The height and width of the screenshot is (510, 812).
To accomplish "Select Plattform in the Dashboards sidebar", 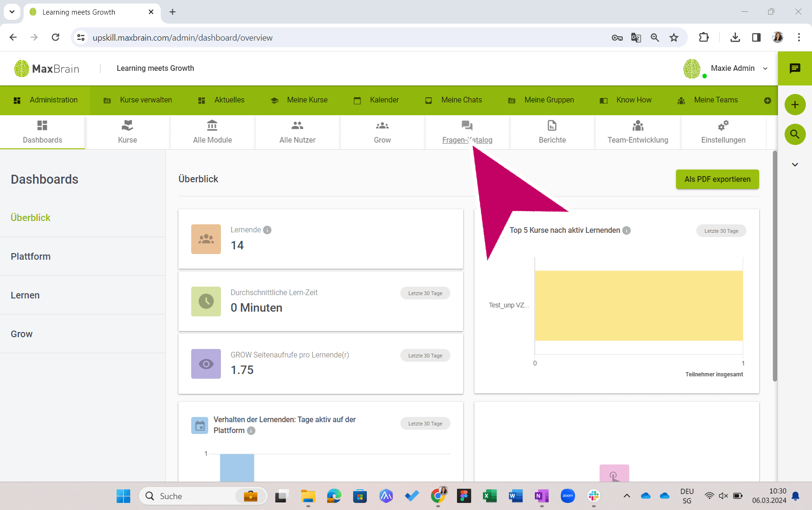I will pyautogui.click(x=31, y=256).
